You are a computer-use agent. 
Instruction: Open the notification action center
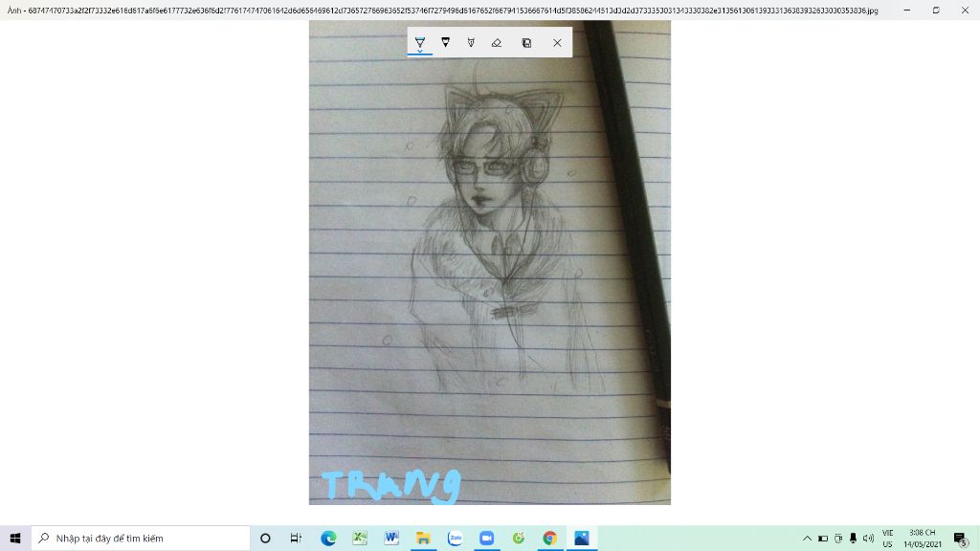(x=961, y=538)
